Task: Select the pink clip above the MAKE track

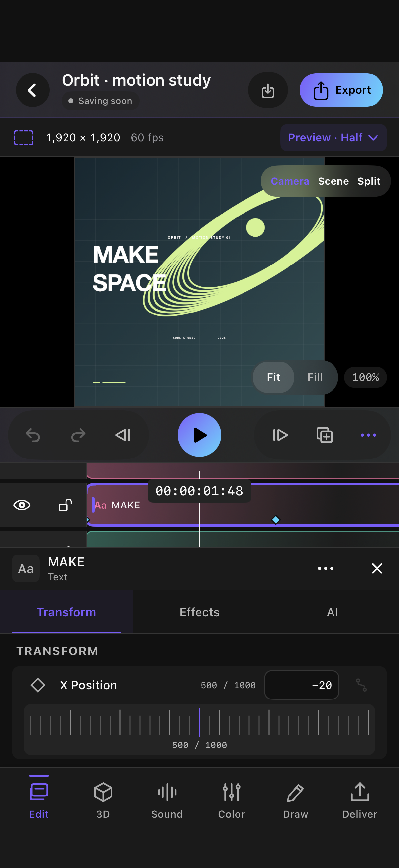Action: tap(243, 471)
